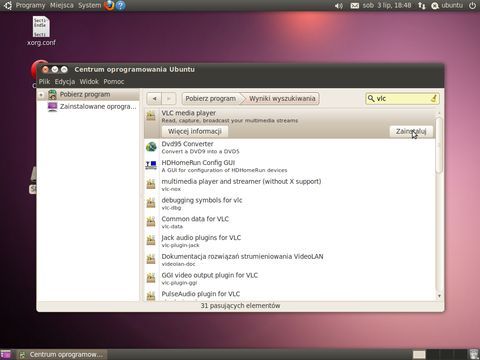Select Jack audio plugins for VLC
This screenshot has height=360, width=480.
290,241
